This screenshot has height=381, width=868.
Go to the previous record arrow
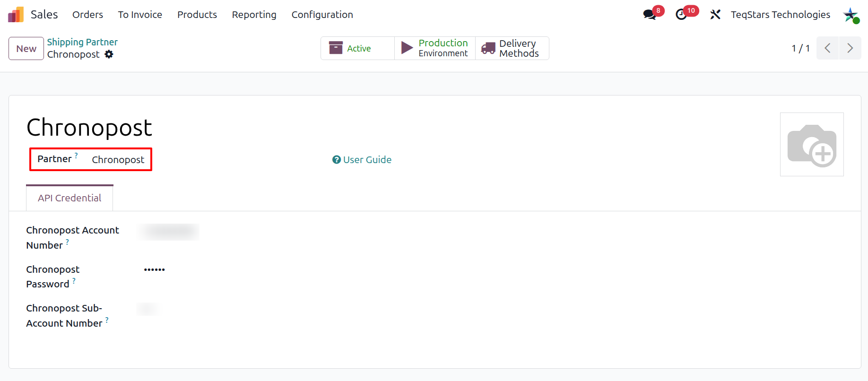pyautogui.click(x=827, y=48)
